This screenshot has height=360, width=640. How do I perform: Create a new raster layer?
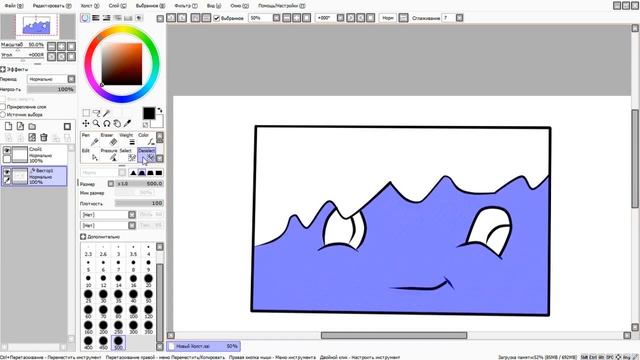(9, 127)
